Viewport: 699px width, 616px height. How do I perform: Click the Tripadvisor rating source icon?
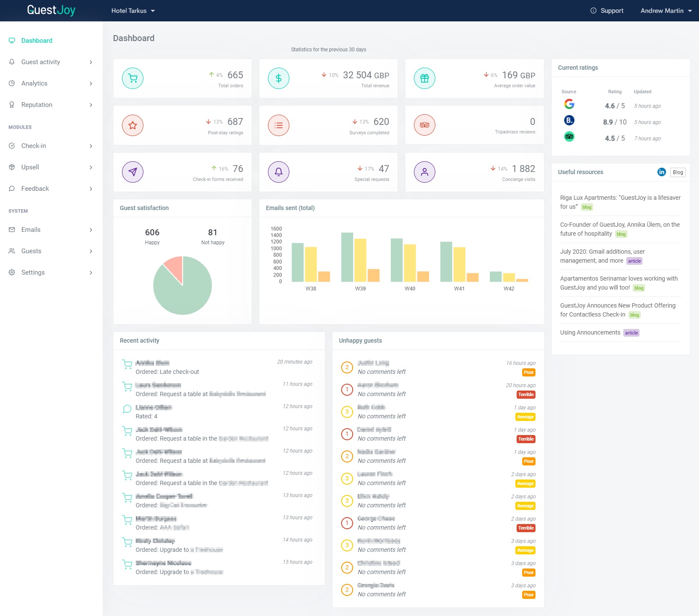(569, 137)
